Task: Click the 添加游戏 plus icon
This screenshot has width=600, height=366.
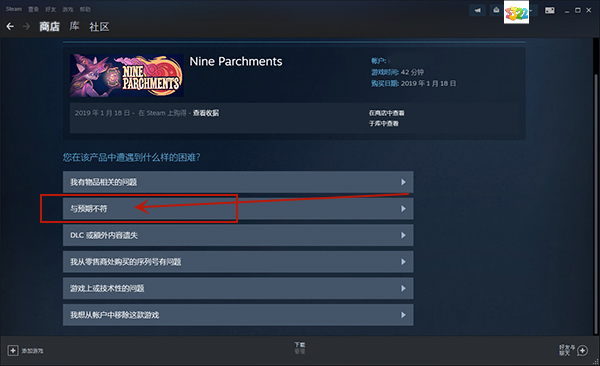Action: pos(13,350)
